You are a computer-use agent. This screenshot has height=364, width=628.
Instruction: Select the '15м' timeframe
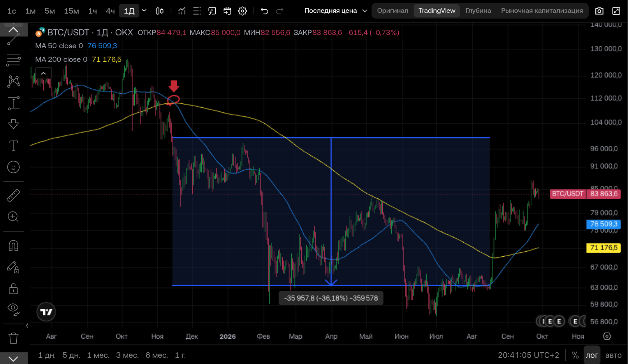(71, 11)
